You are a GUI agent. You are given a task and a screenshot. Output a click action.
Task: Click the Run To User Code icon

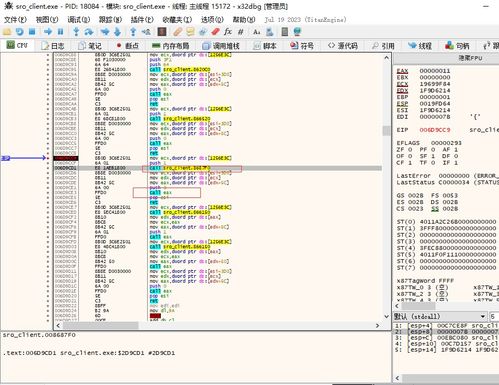[146, 32]
